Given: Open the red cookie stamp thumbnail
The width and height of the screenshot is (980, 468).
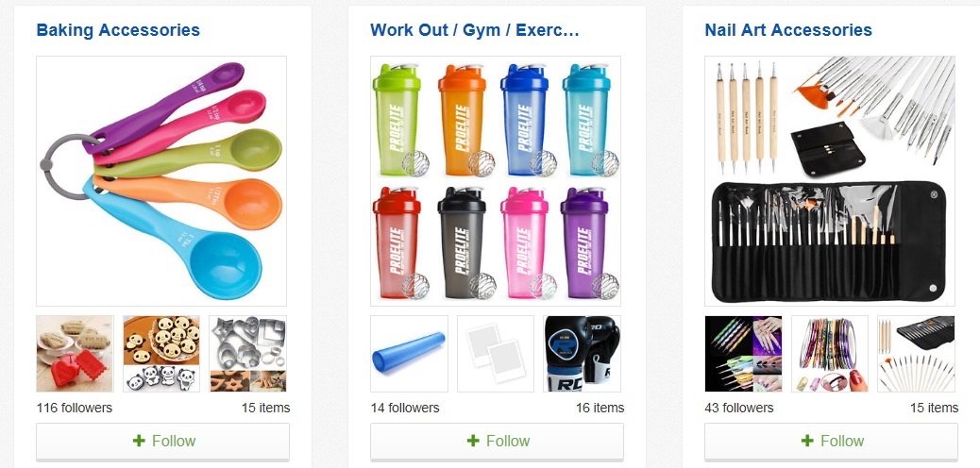Looking at the screenshot, I should coord(75,354).
